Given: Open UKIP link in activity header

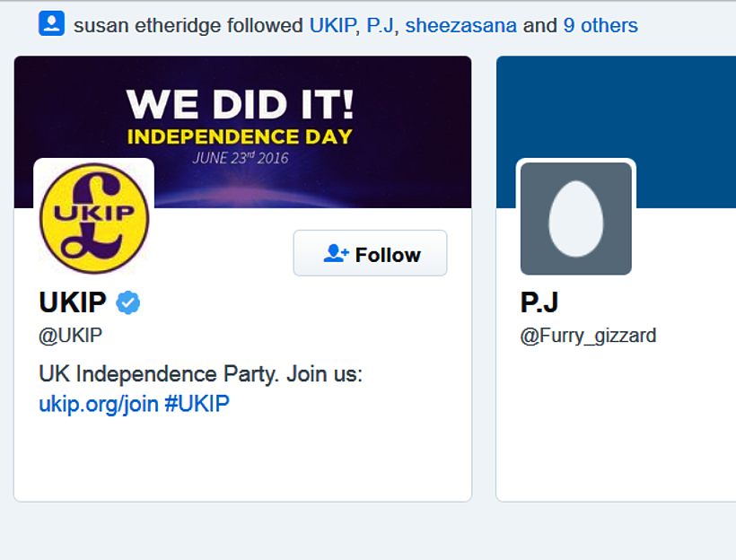Looking at the screenshot, I should click(332, 25).
